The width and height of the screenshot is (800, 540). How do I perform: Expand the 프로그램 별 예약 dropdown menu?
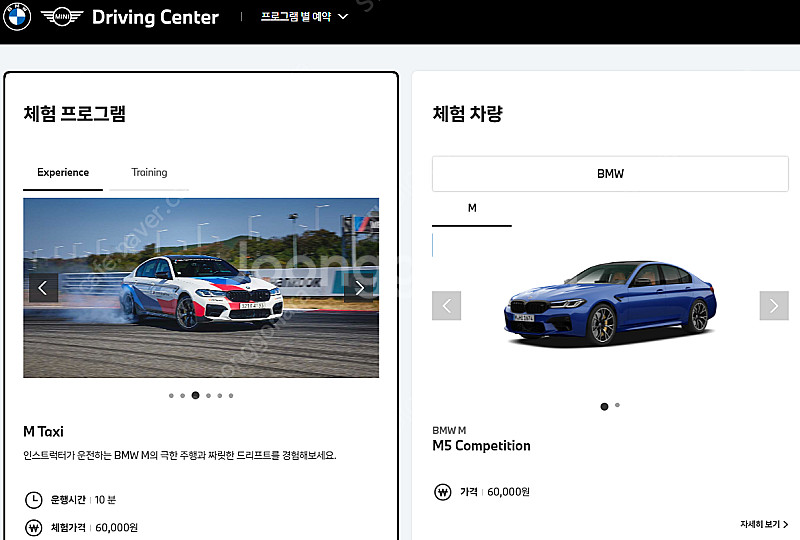pyautogui.click(x=304, y=16)
